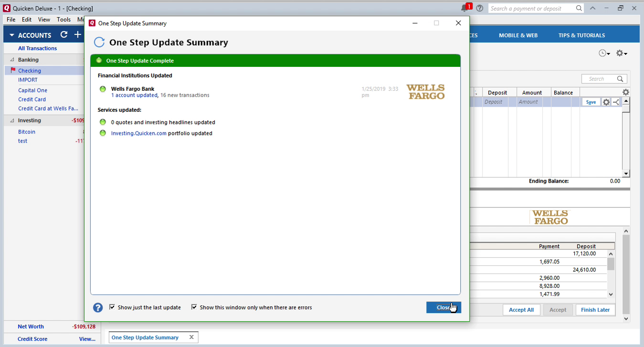Screen dimensions: 644x347
Task: Open the Edit menu
Action: coord(27,20)
